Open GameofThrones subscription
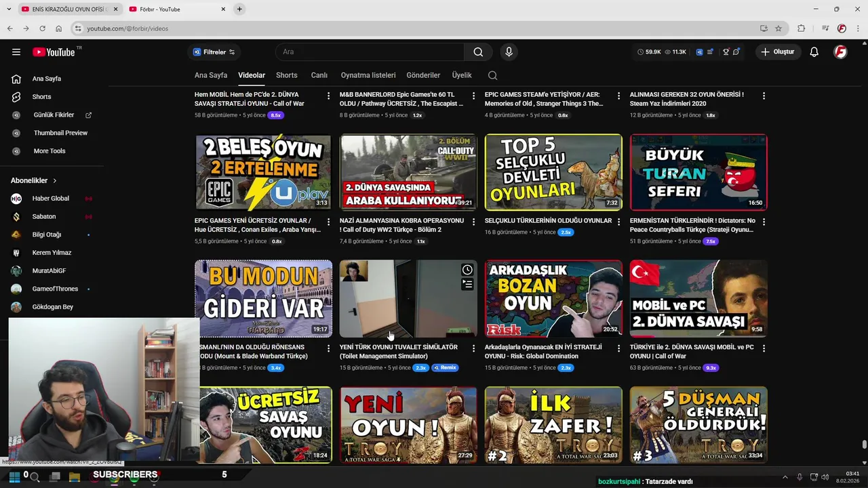868x488 pixels. pyautogui.click(x=55, y=289)
